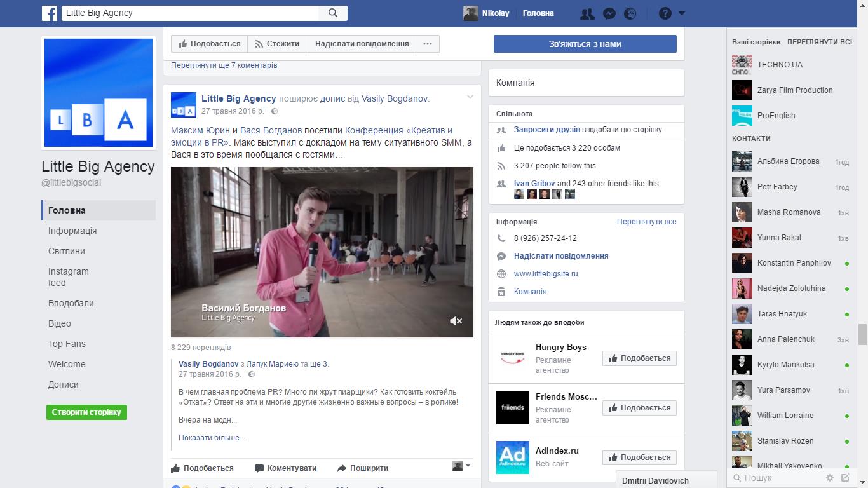
Task: Click the green Створити сторінку button
Action: (x=86, y=412)
